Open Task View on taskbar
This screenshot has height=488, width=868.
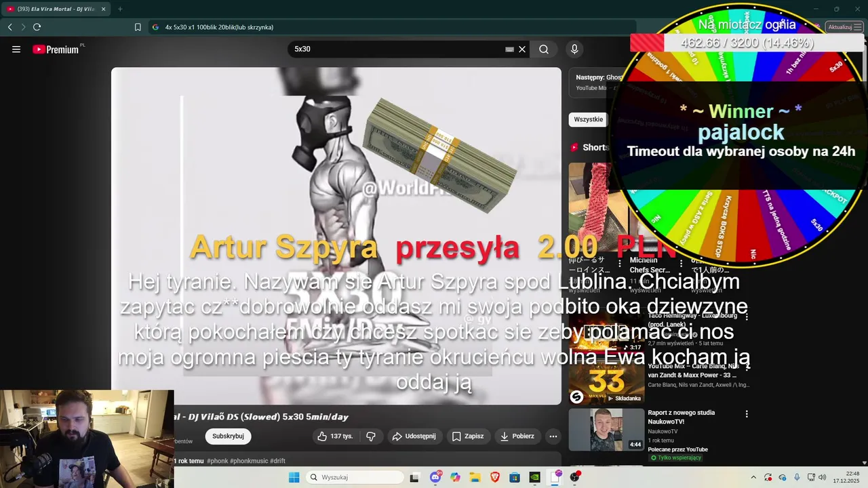414,477
